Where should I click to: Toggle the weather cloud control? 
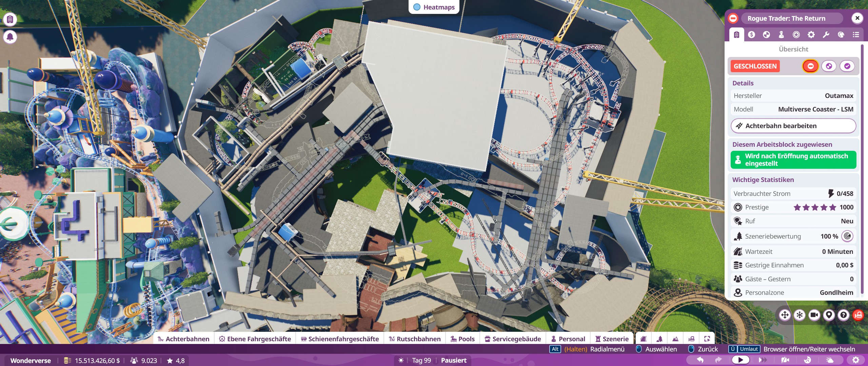point(830,360)
